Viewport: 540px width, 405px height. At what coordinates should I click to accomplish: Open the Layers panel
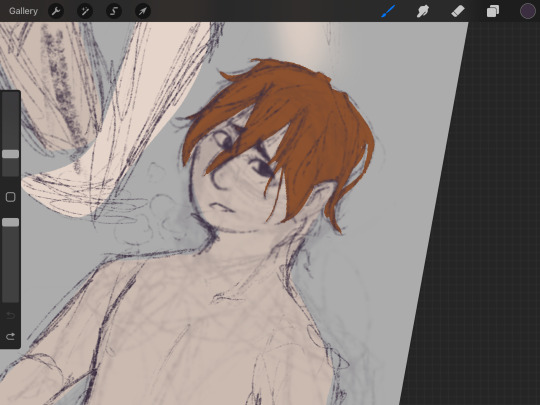(x=493, y=11)
